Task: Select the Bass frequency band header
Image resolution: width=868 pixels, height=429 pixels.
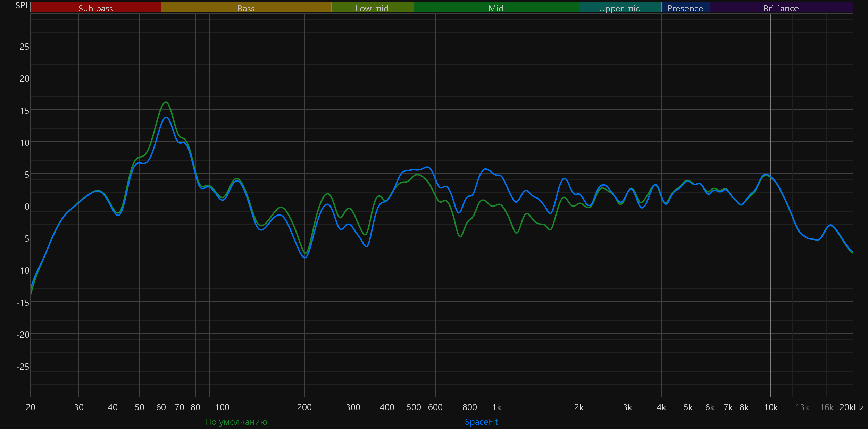Action: pos(246,8)
